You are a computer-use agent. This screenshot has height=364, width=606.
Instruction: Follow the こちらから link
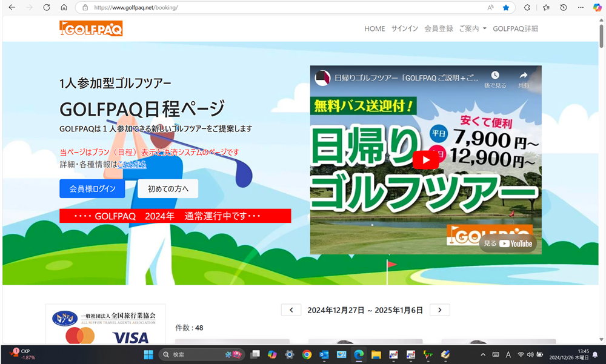(132, 164)
